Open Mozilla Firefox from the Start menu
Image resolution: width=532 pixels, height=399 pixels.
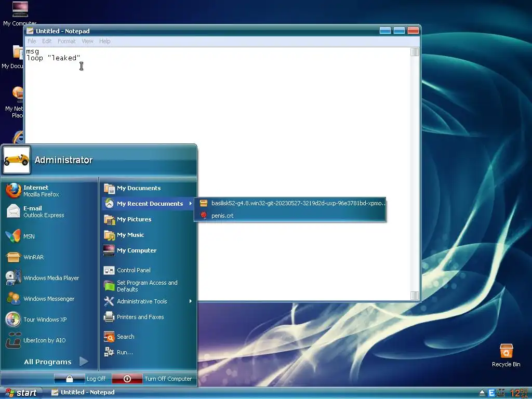click(49, 191)
